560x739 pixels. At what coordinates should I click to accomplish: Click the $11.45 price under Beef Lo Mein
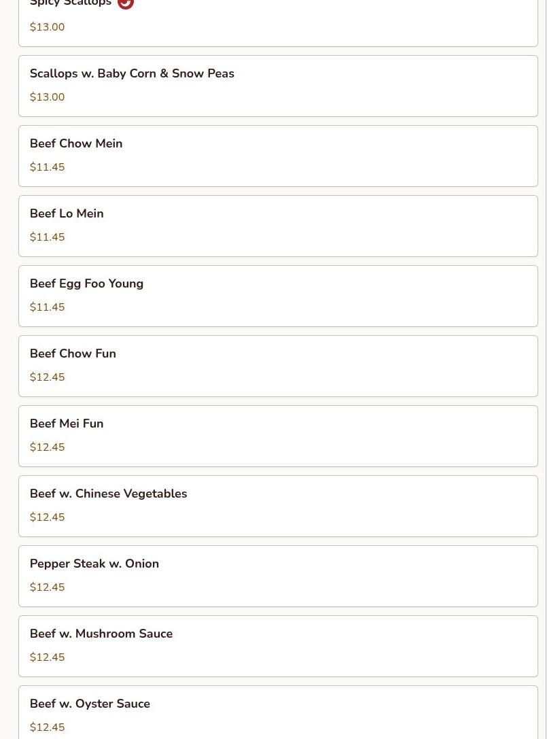click(x=47, y=237)
